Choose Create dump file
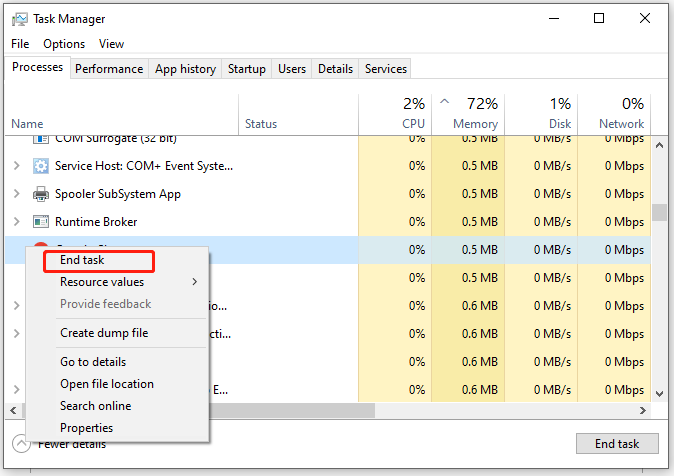The height and width of the screenshot is (476, 674). (117, 333)
